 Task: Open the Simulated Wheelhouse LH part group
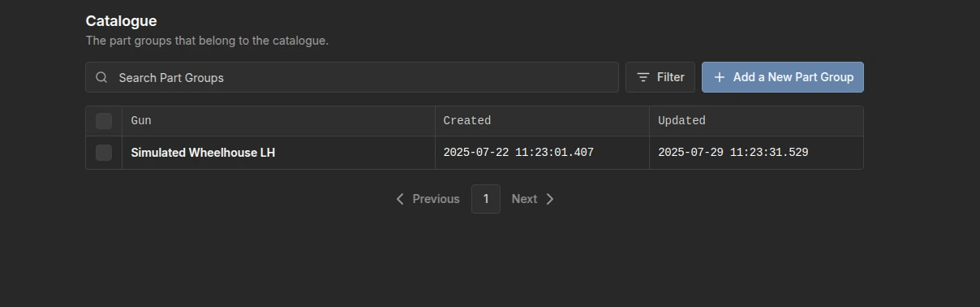click(x=203, y=153)
